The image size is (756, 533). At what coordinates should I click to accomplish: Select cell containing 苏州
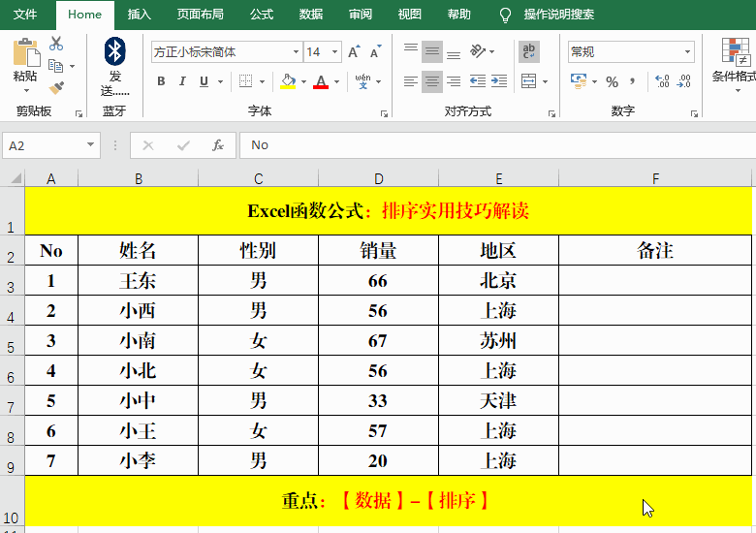(x=498, y=341)
